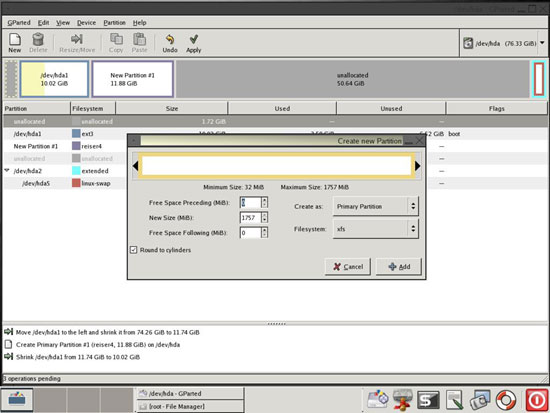Viewport: 550px width, 413px height.
Task: Open the Partition menu
Action: 114,22
